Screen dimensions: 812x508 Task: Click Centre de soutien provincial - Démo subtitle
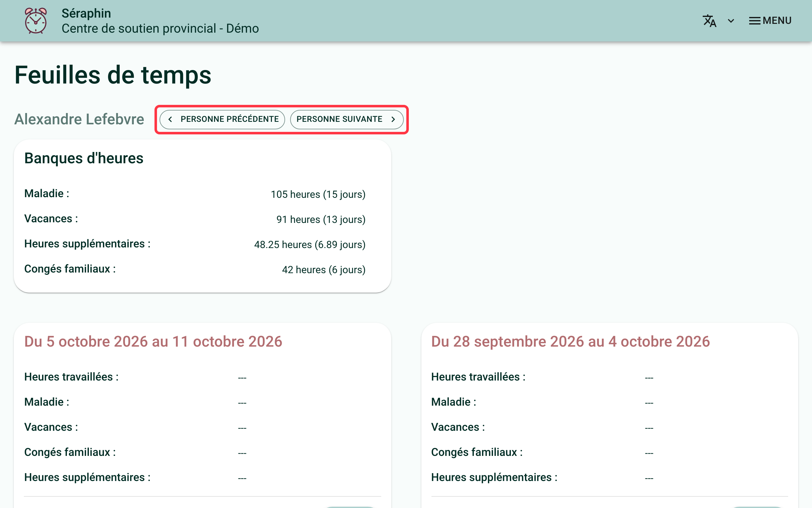point(160,28)
